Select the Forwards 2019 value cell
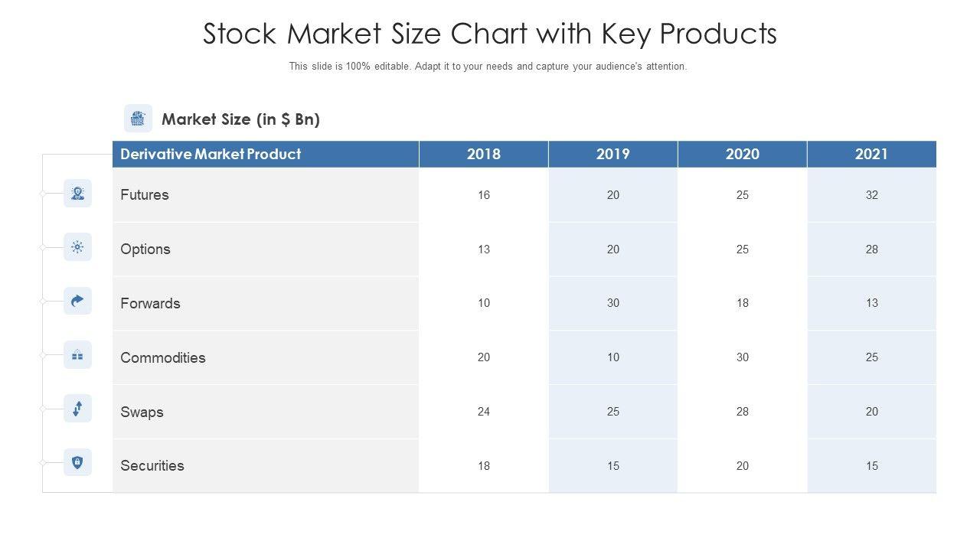Screen dimensions: 980x551 coord(613,303)
